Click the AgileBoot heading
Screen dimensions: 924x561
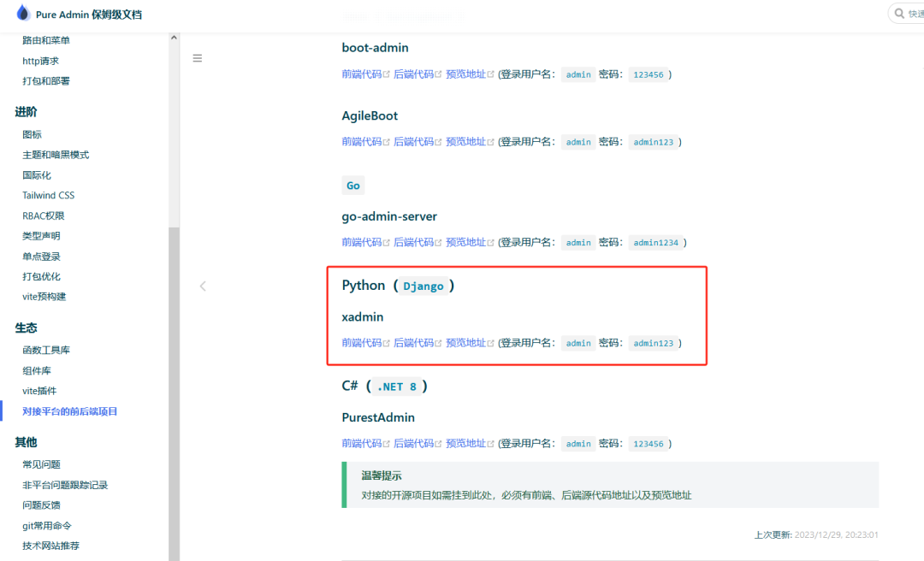coord(370,116)
